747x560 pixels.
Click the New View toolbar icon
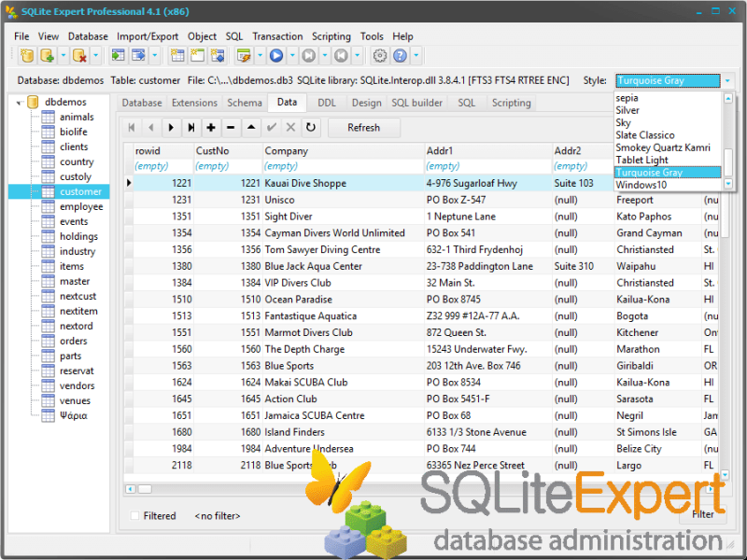(197, 56)
